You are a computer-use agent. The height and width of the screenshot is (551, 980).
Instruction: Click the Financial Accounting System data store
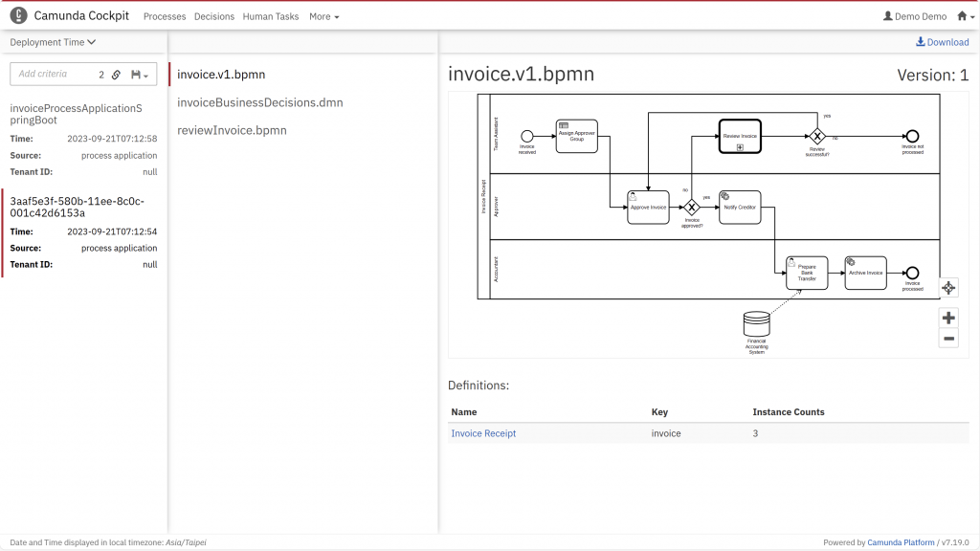pyautogui.click(x=756, y=324)
